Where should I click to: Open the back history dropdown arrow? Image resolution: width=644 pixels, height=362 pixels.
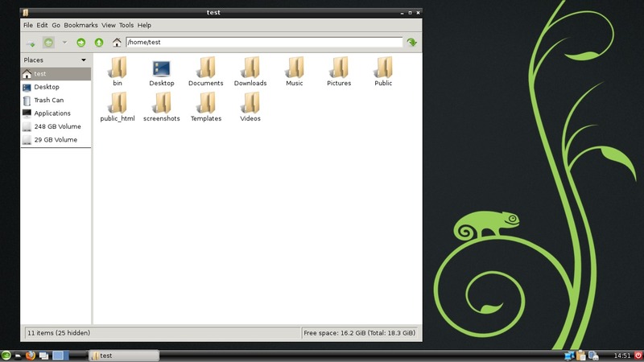tap(64, 43)
